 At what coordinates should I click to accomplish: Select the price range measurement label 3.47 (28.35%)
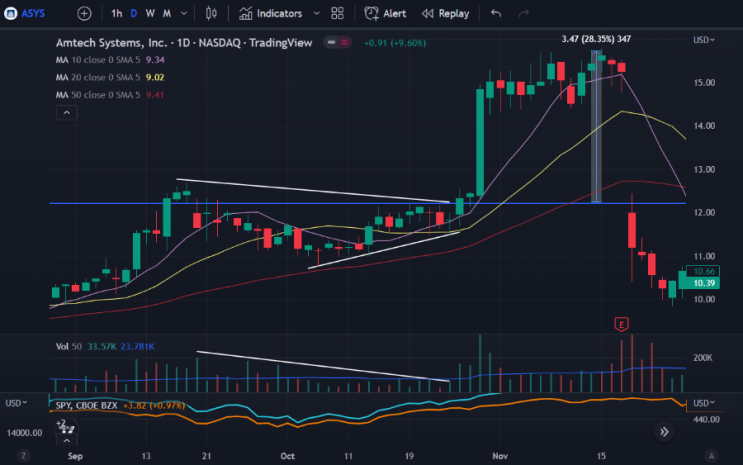pyautogui.click(x=596, y=39)
